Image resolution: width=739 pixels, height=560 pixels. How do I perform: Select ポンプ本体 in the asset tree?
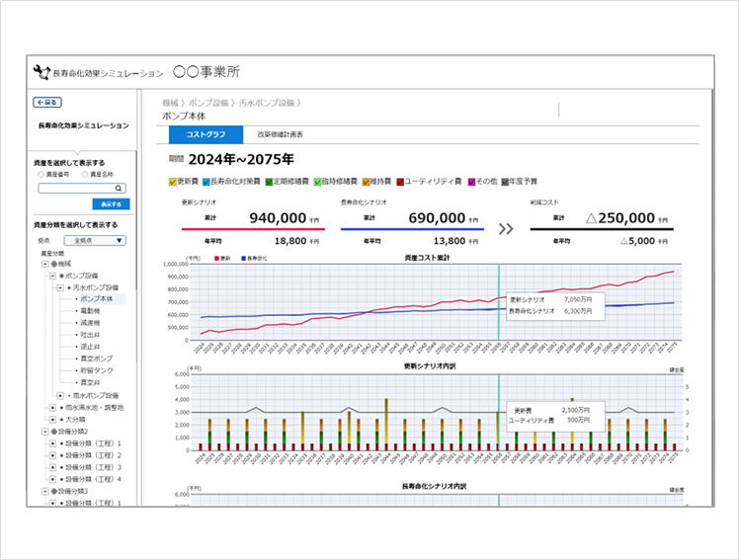(97, 298)
